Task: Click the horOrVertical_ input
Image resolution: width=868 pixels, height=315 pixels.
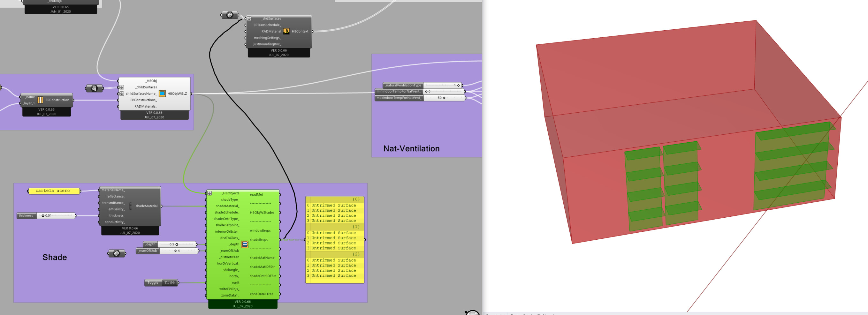Action: pos(228,264)
